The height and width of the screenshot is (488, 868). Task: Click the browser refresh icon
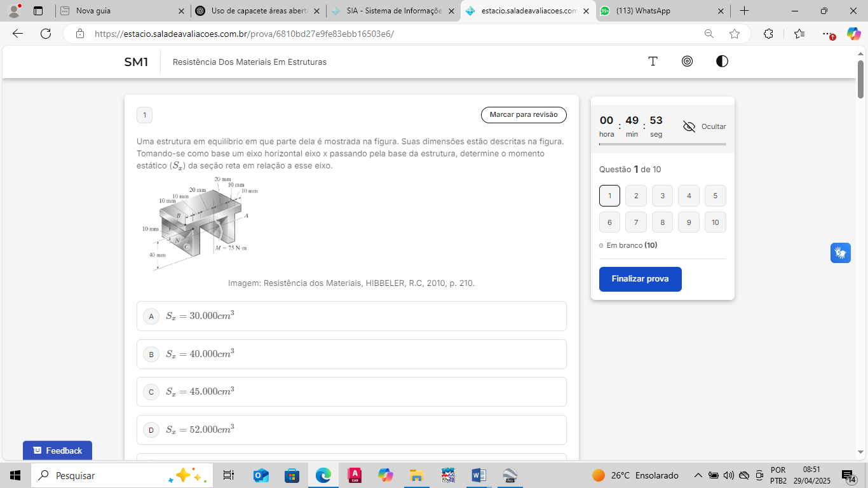(46, 34)
